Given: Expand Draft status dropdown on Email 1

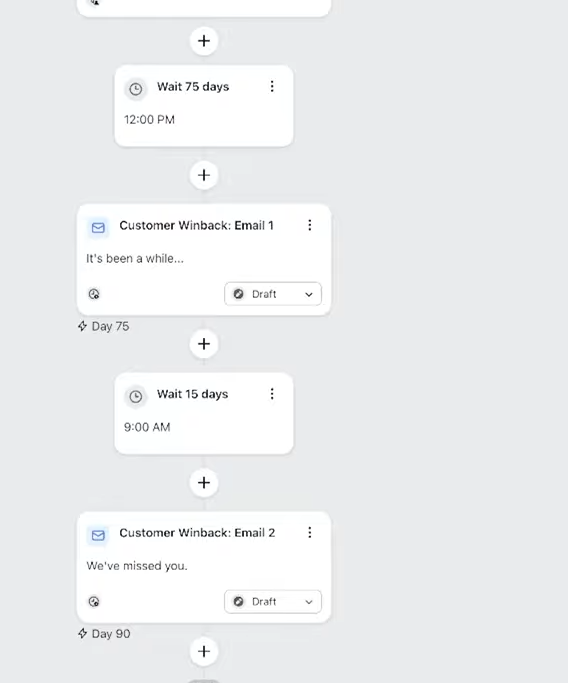Looking at the screenshot, I should coord(273,294).
